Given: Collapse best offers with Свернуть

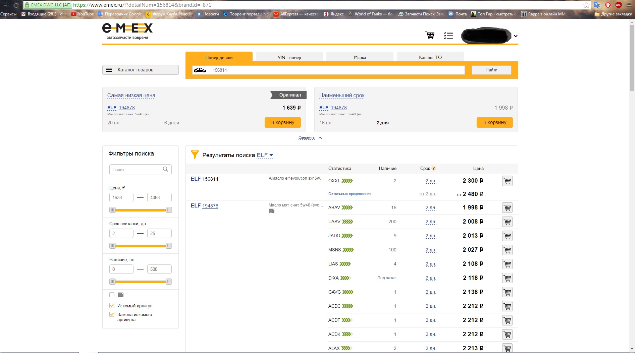Looking at the screenshot, I should click(307, 138).
